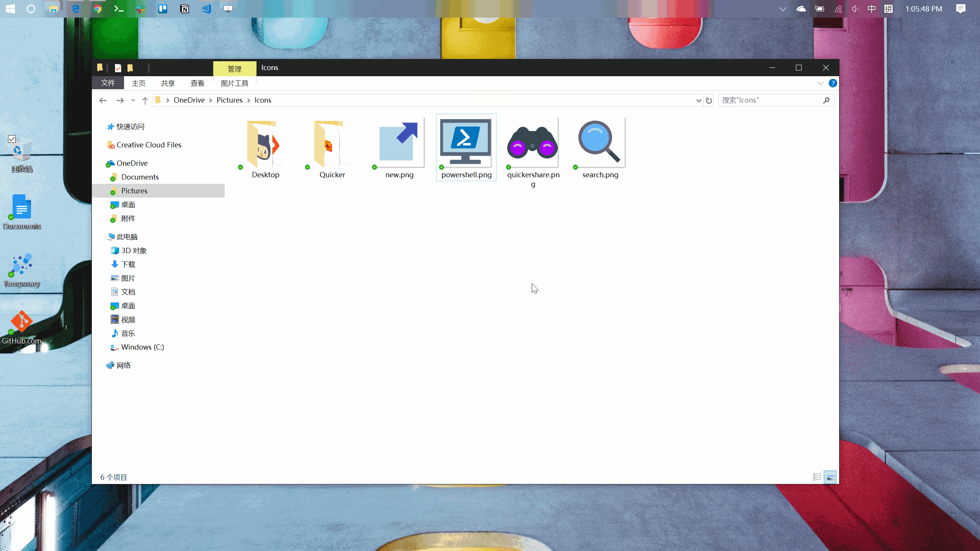980x551 pixels.
Task: Open recent locations dropdown arrow
Action: point(133,100)
